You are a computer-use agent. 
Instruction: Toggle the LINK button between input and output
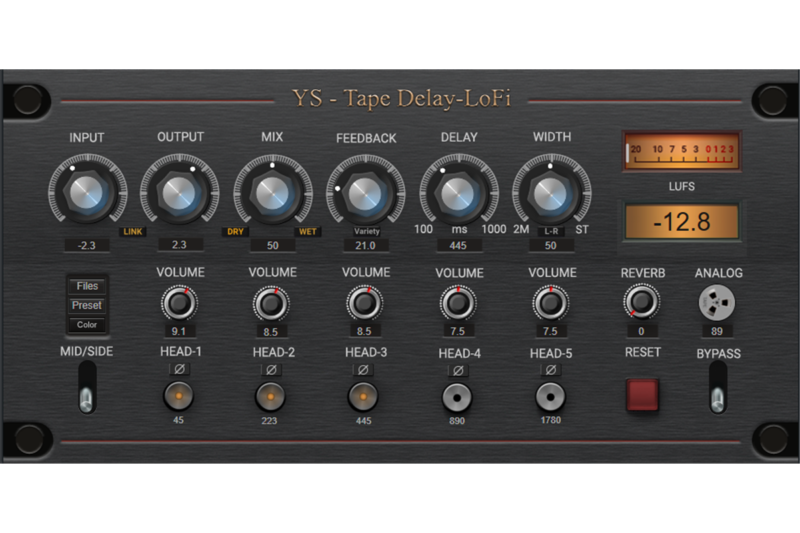[x=133, y=231]
